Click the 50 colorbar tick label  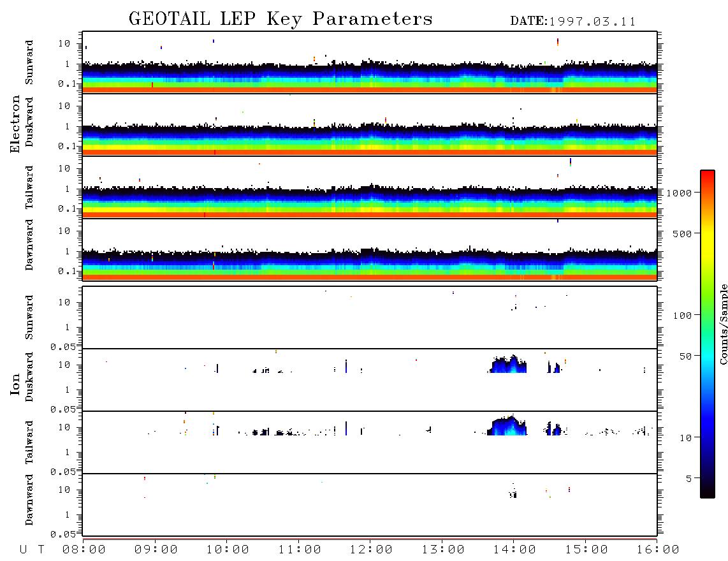click(x=685, y=356)
